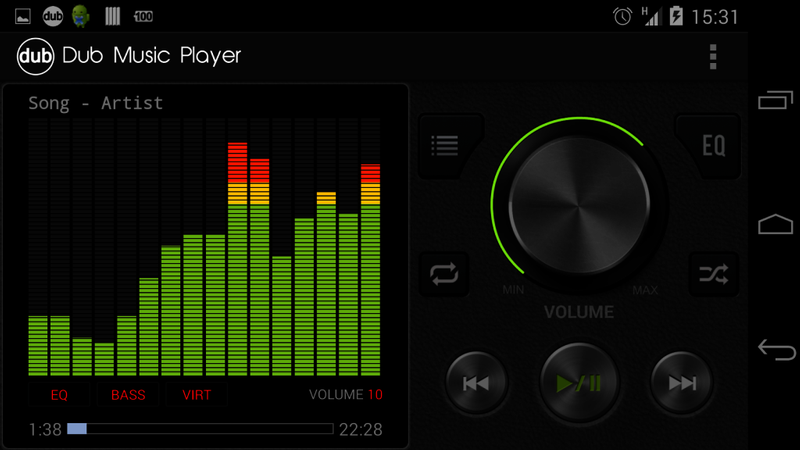Click the total duration 22:28

(361, 429)
